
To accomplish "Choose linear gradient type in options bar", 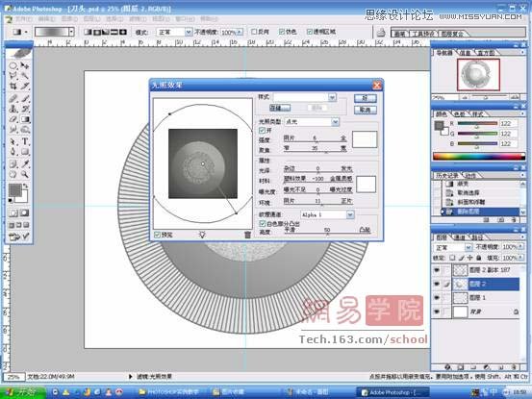I will coord(88,32).
